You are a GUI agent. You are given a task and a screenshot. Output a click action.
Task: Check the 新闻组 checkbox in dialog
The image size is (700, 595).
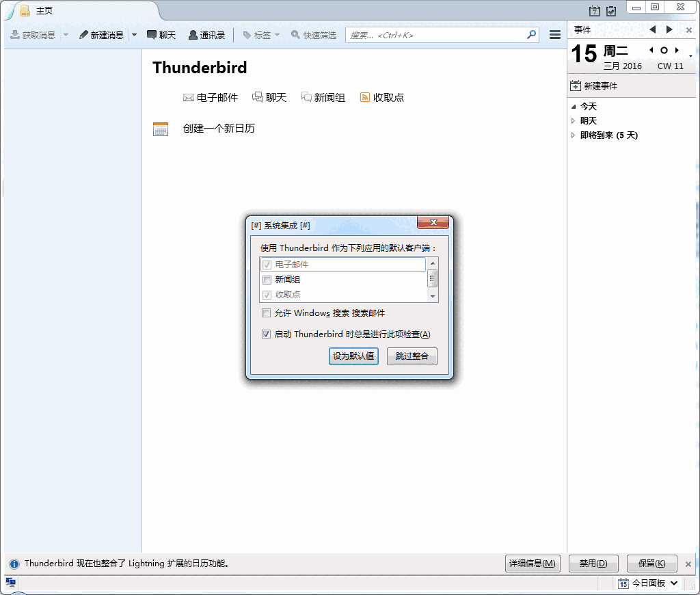pyautogui.click(x=267, y=280)
